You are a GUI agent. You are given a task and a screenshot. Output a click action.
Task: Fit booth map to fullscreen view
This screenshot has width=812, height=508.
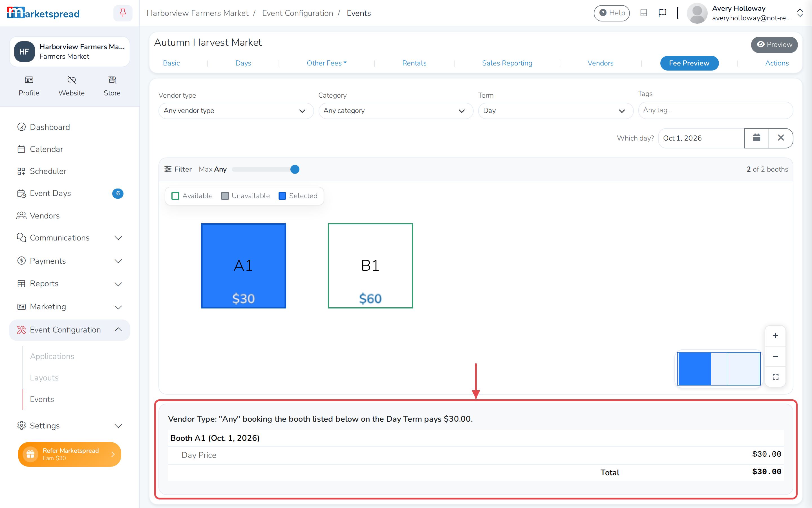775,377
